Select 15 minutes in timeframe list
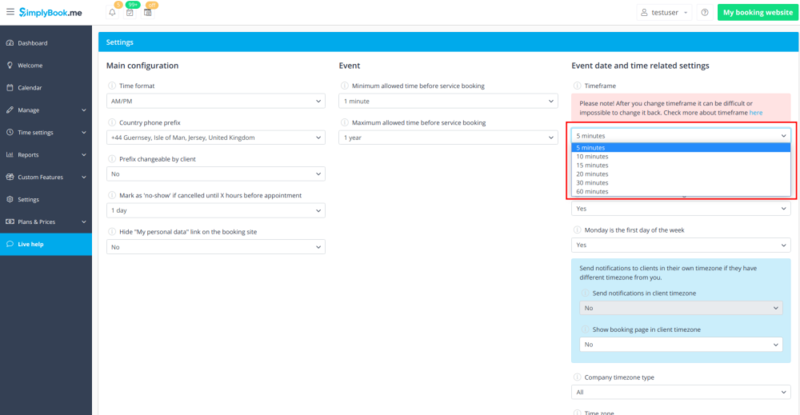800x415 pixels. coord(592,165)
